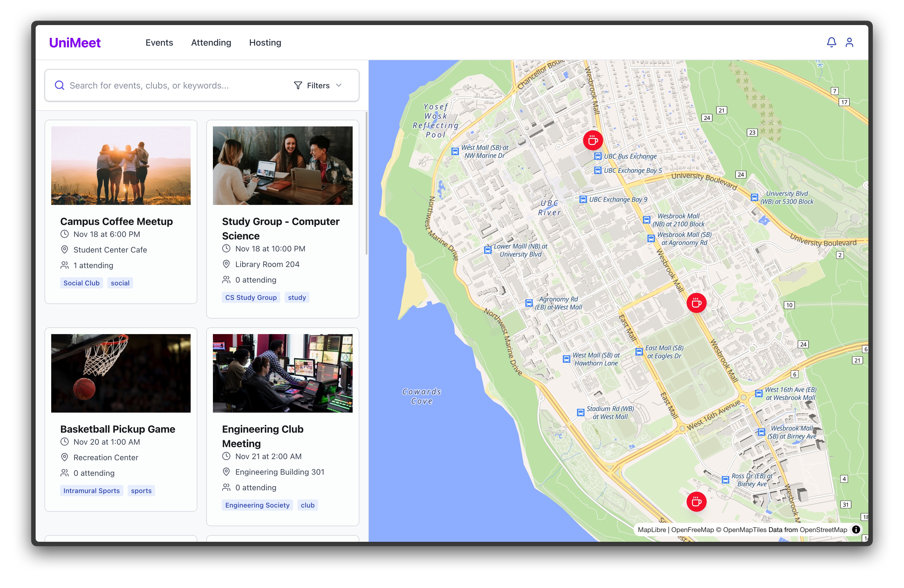The image size is (904, 588).
Task: Open the Basketball Pickup Game thumbnail
Action: 121,373
